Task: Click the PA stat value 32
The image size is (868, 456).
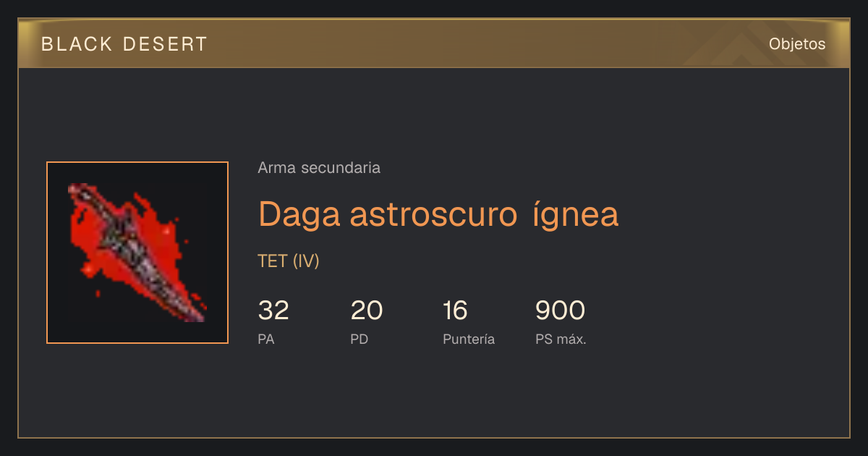Action: (x=273, y=311)
